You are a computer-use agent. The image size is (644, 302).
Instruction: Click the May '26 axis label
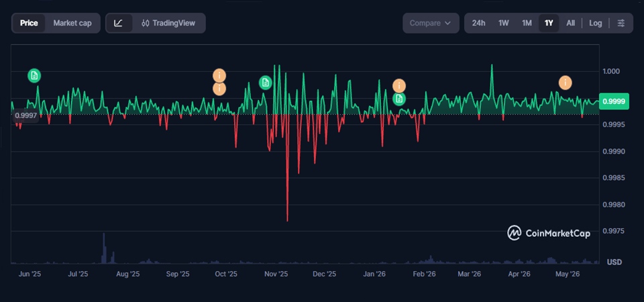(x=568, y=274)
